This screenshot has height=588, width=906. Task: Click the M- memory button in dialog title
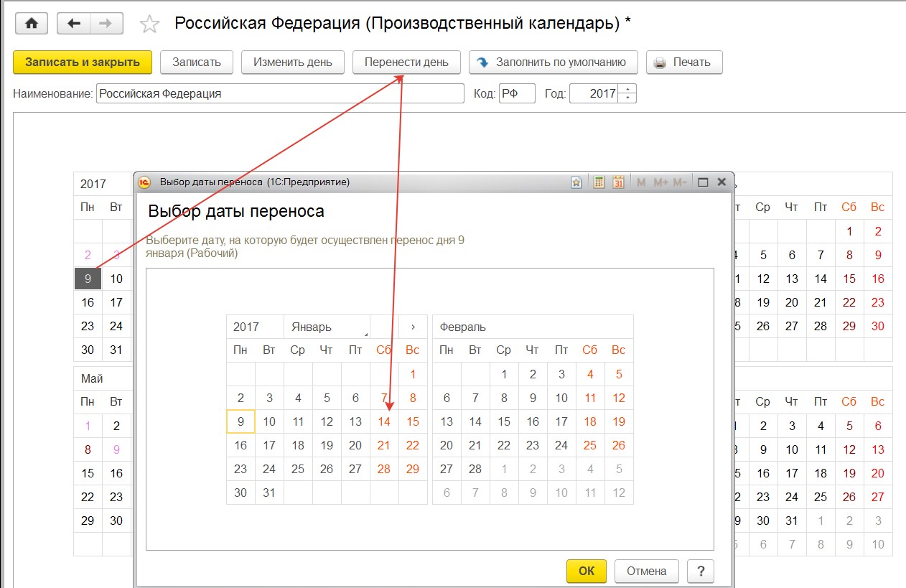tap(680, 182)
